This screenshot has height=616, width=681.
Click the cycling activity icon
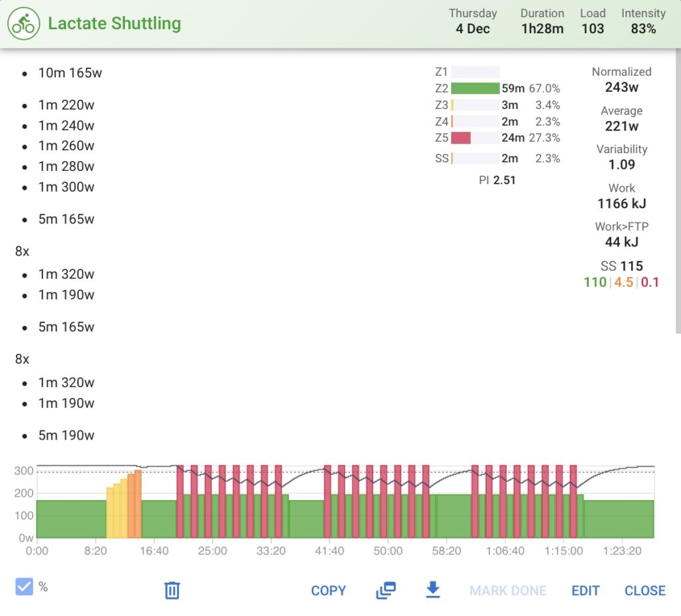pyautogui.click(x=23, y=23)
